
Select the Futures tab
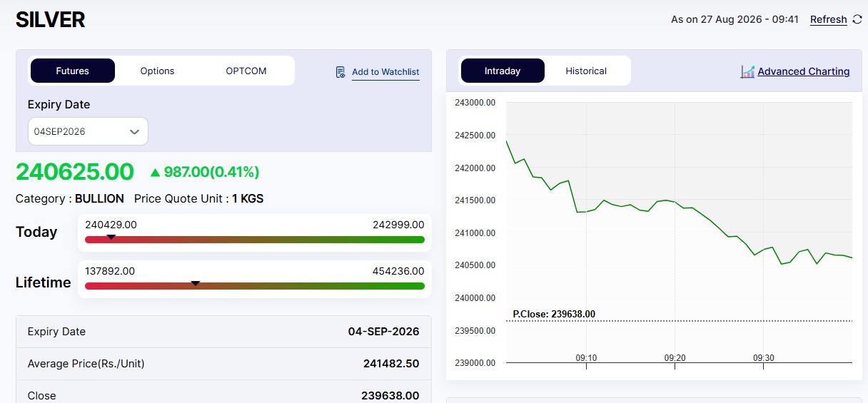[x=73, y=71]
